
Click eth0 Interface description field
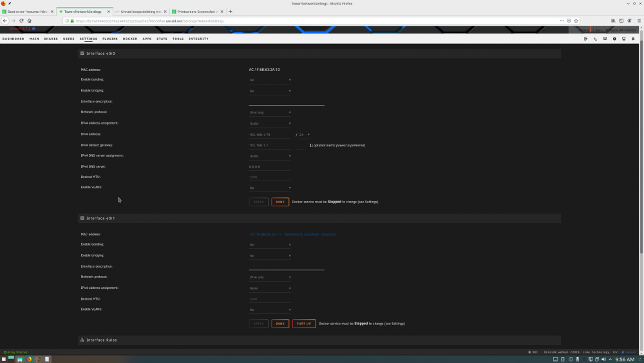tap(287, 101)
